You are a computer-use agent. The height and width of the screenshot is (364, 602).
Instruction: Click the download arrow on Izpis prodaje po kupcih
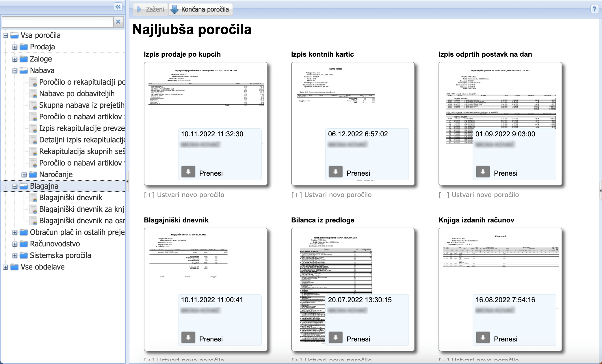tap(189, 172)
